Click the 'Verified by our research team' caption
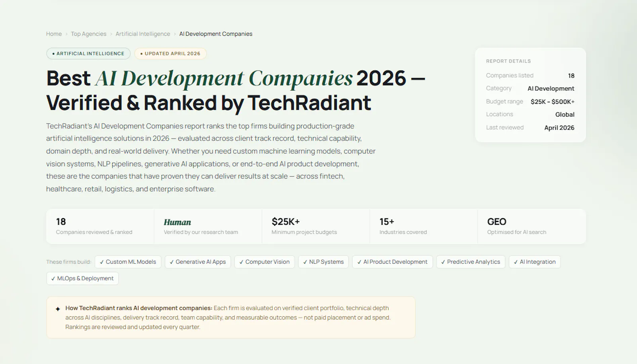 [x=201, y=232]
